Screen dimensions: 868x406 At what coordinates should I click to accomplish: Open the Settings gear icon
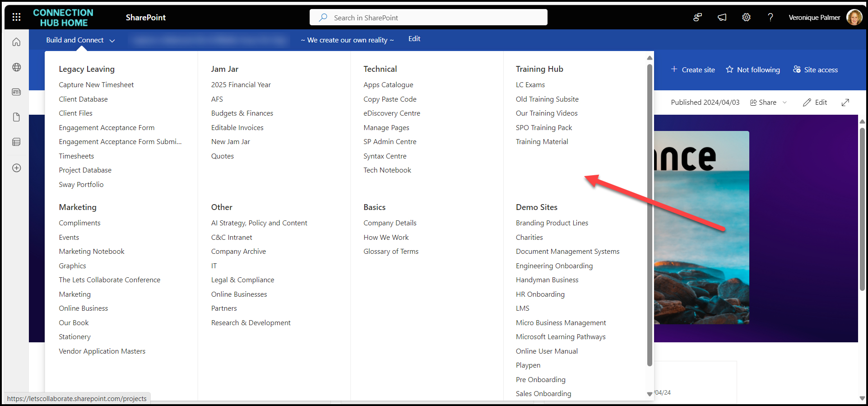[746, 17]
